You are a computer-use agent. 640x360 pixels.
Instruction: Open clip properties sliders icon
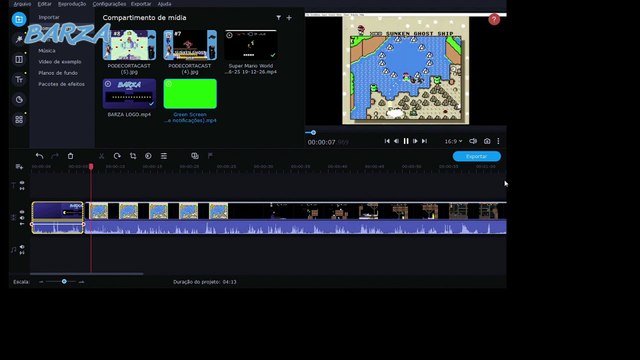[x=164, y=156]
